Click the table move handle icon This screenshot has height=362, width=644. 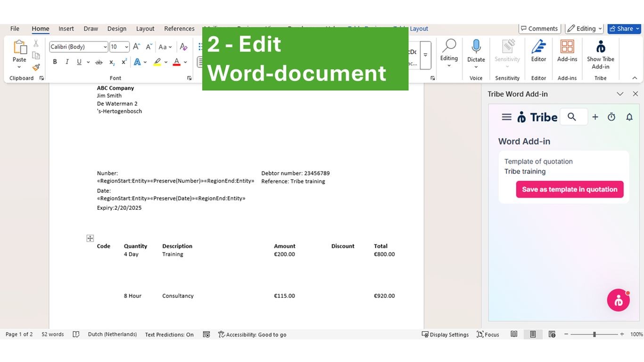(90, 239)
